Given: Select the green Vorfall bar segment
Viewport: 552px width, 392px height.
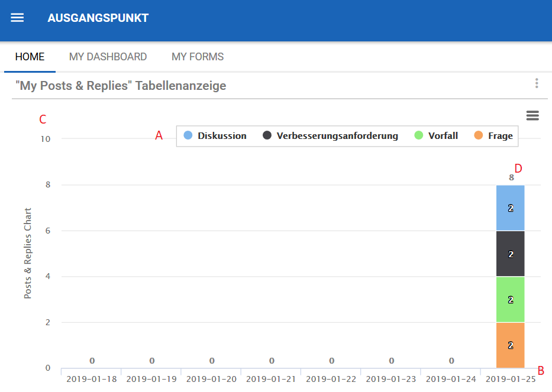Looking at the screenshot, I should 511,299.
